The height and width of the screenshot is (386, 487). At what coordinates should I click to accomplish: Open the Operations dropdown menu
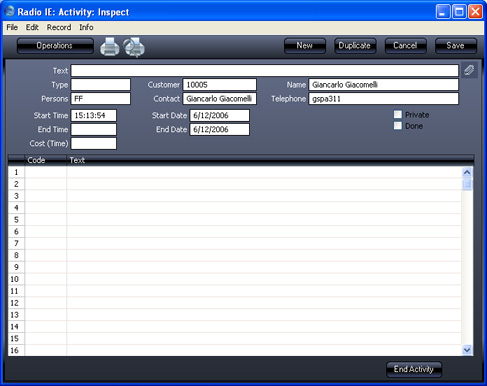click(x=55, y=46)
